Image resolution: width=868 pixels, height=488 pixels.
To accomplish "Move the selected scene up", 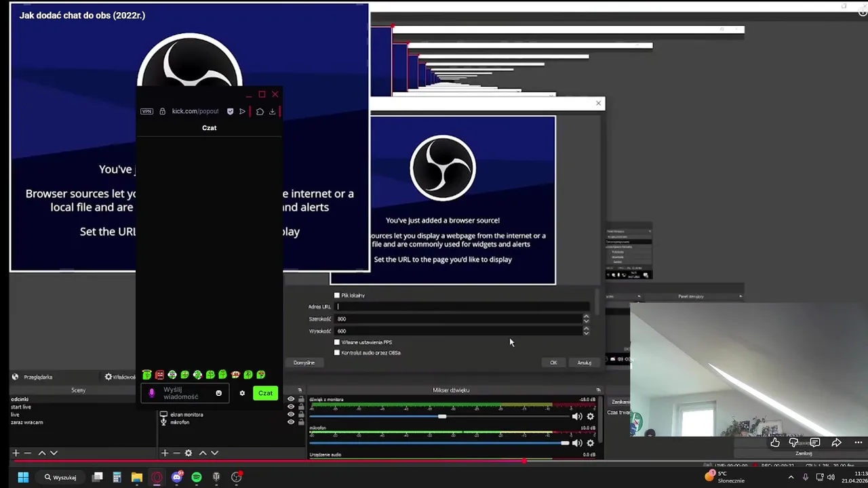I will point(42,453).
